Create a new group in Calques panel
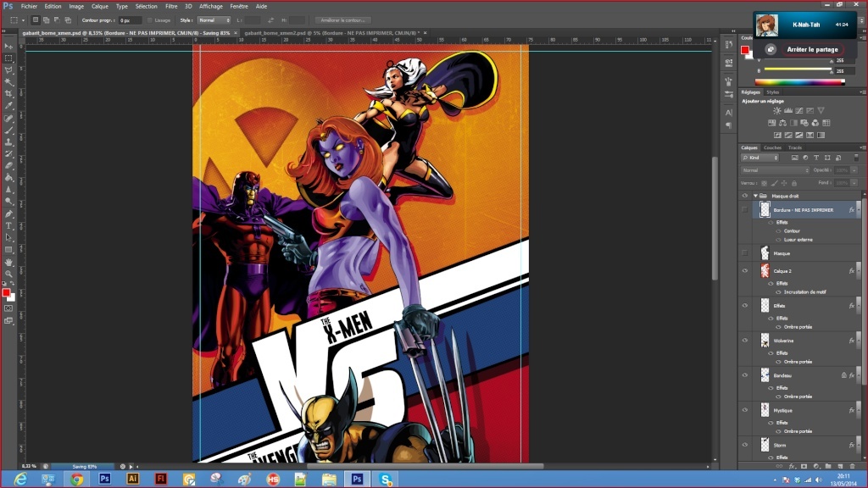Image resolution: width=868 pixels, height=488 pixels. (828, 467)
